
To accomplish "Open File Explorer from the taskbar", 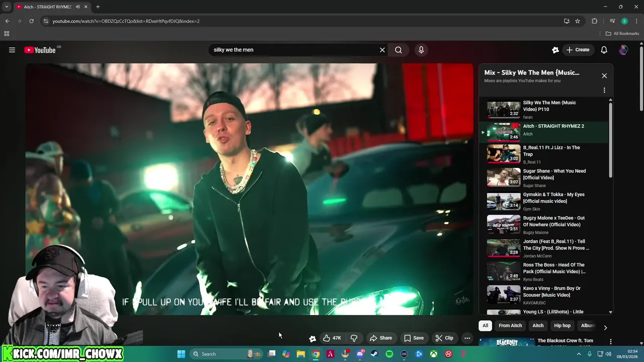I will [301, 354].
